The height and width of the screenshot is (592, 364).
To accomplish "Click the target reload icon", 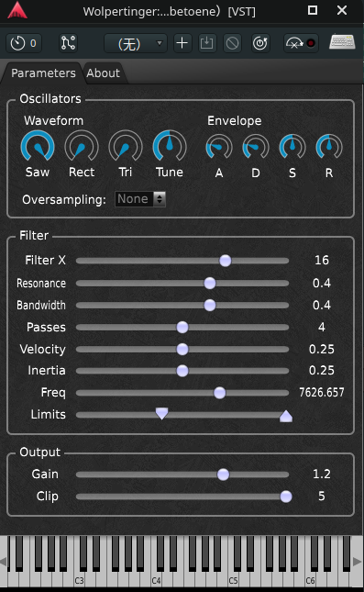I will click(x=260, y=43).
